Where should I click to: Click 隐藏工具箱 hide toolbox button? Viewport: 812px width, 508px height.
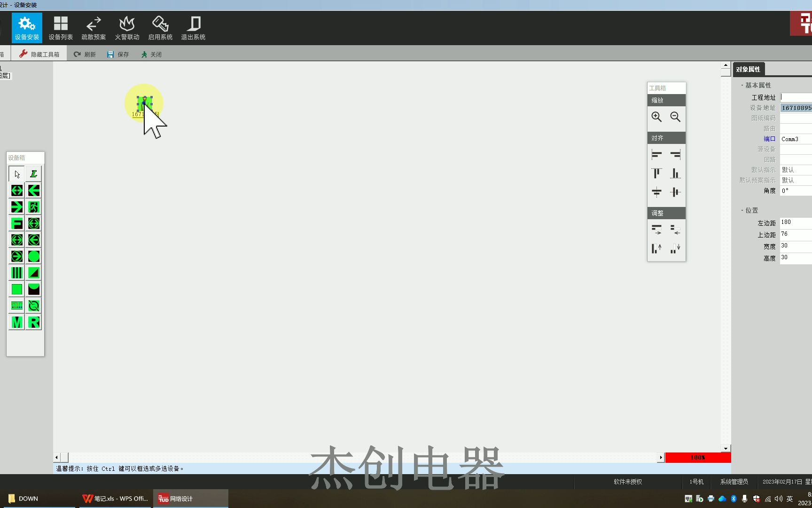click(x=39, y=54)
